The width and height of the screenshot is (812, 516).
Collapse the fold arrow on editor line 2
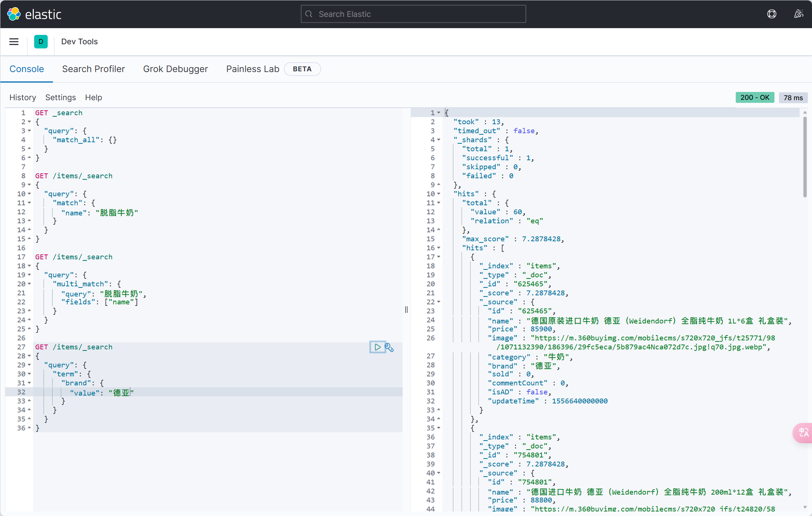pos(29,122)
